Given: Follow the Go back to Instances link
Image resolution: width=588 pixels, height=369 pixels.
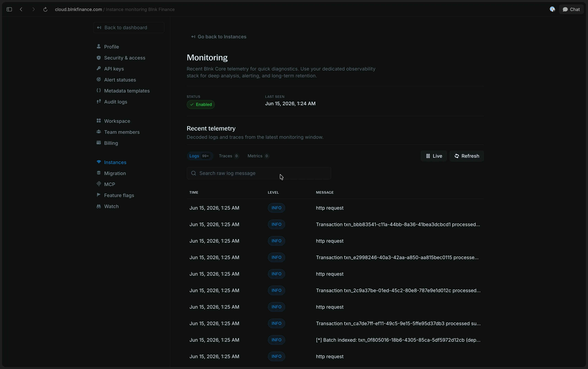Looking at the screenshot, I should click(219, 37).
